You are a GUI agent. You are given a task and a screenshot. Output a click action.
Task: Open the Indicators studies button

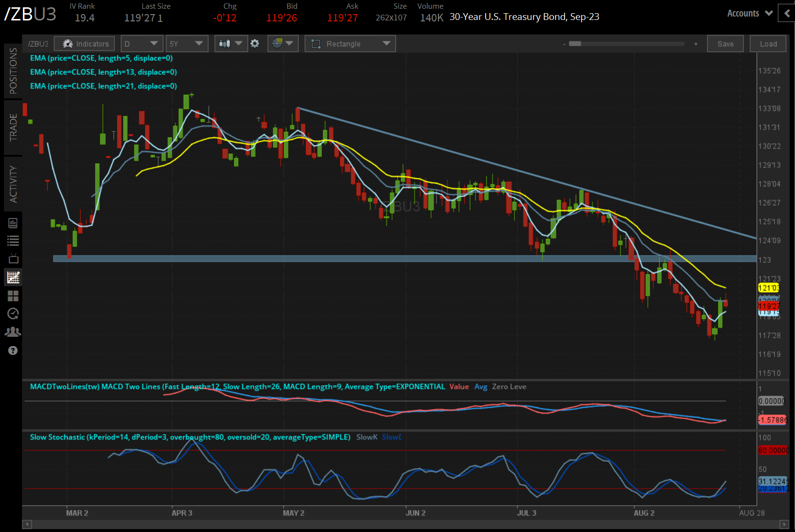(84, 44)
